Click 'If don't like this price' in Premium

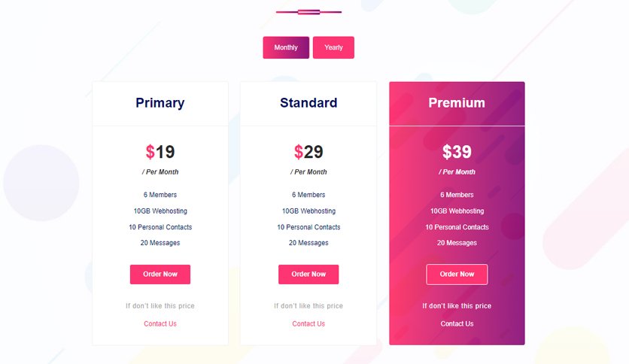tap(457, 306)
